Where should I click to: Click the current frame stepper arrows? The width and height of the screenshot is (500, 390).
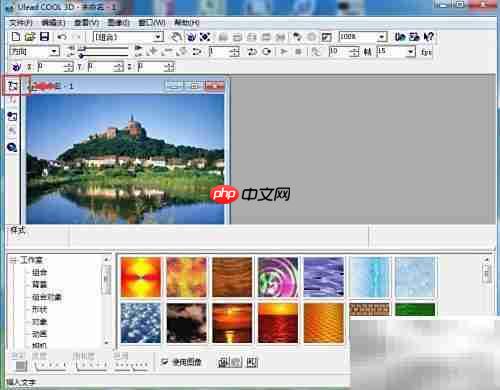(x=235, y=52)
